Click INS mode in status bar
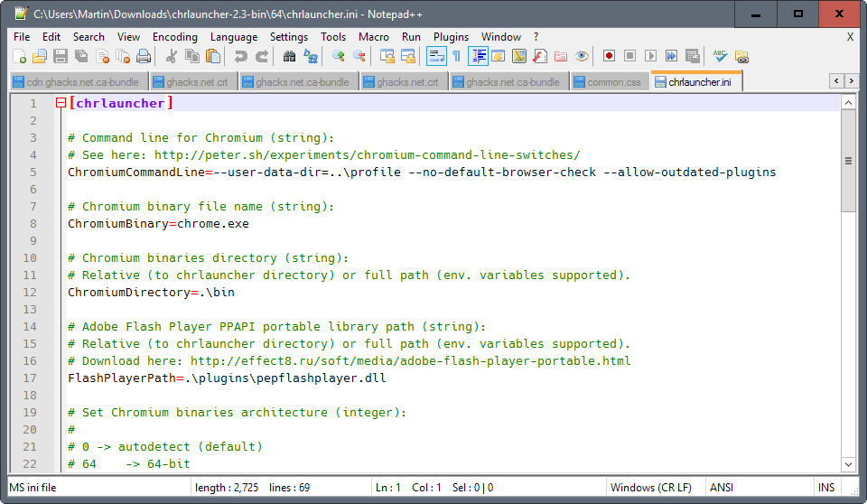The image size is (867, 504). [826, 488]
